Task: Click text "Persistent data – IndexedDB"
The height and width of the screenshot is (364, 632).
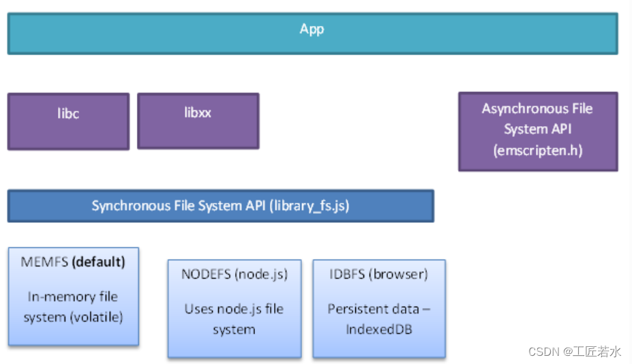Action: tap(379, 319)
